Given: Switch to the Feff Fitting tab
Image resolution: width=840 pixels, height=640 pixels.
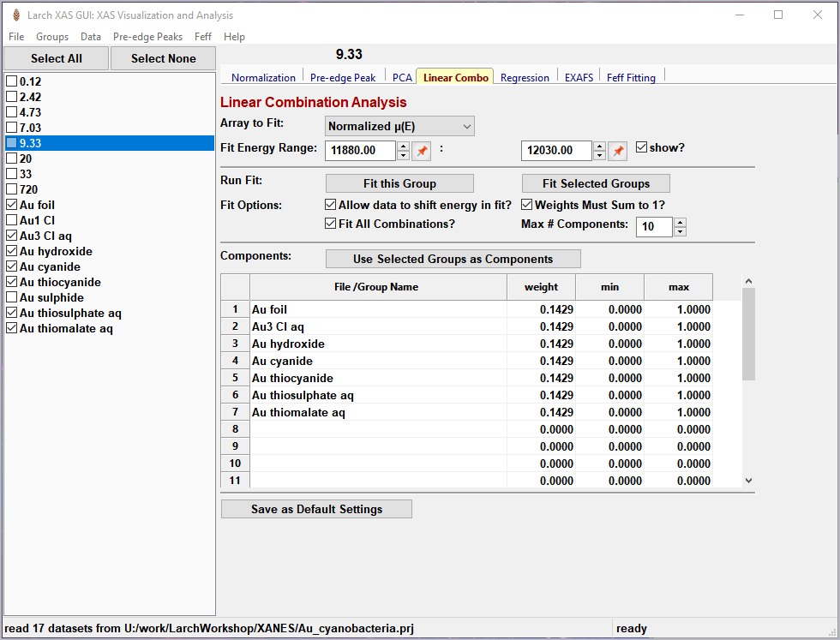Looking at the screenshot, I should 631,77.
